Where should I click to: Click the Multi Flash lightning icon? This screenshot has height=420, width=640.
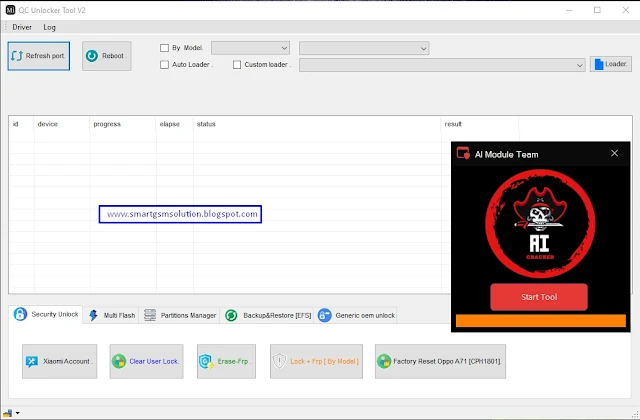(x=93, y=315)
